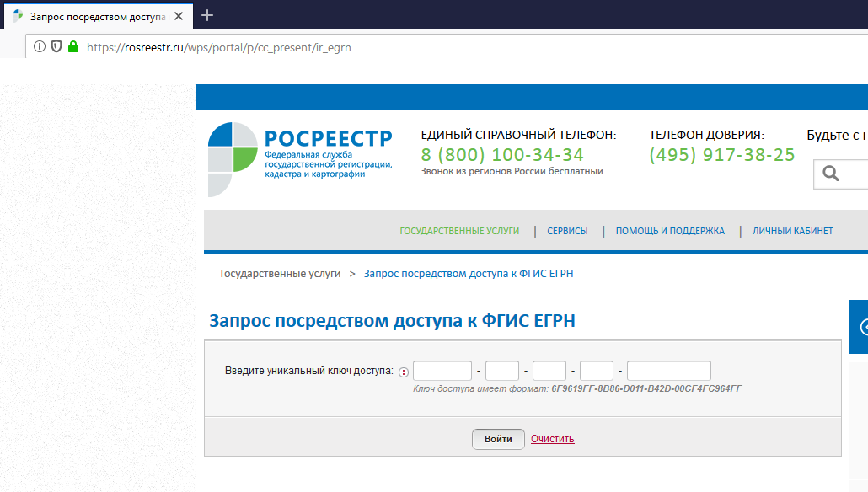This screenshot has height=492, width=868.
Task: Click the tracking protection shield icon
Action: coord(56,47)
